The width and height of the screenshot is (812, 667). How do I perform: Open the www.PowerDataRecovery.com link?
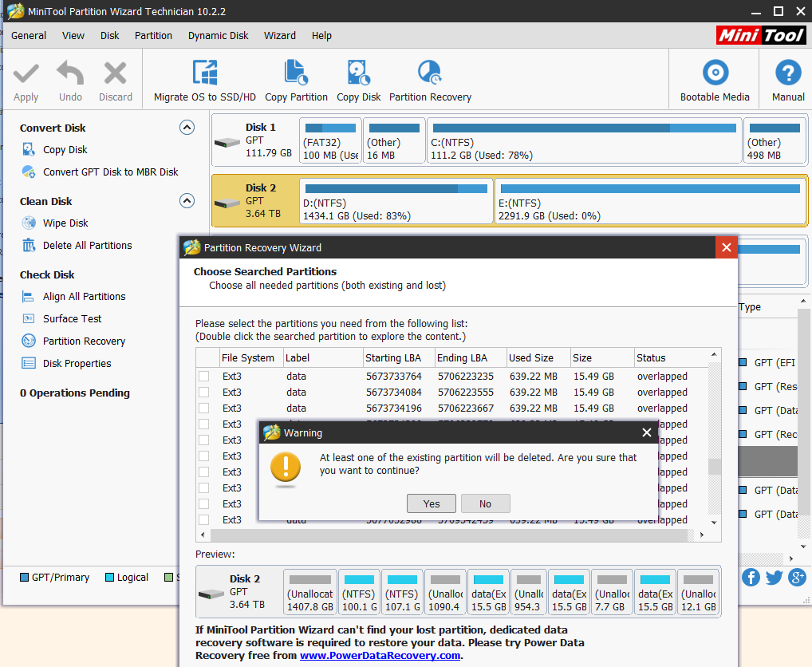[380, 656]
